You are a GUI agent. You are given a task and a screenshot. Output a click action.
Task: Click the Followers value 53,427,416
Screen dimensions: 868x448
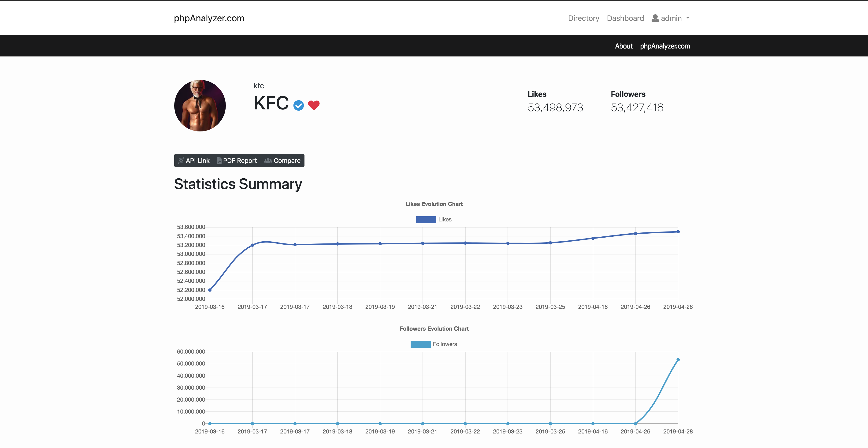[x=637, y=108]
